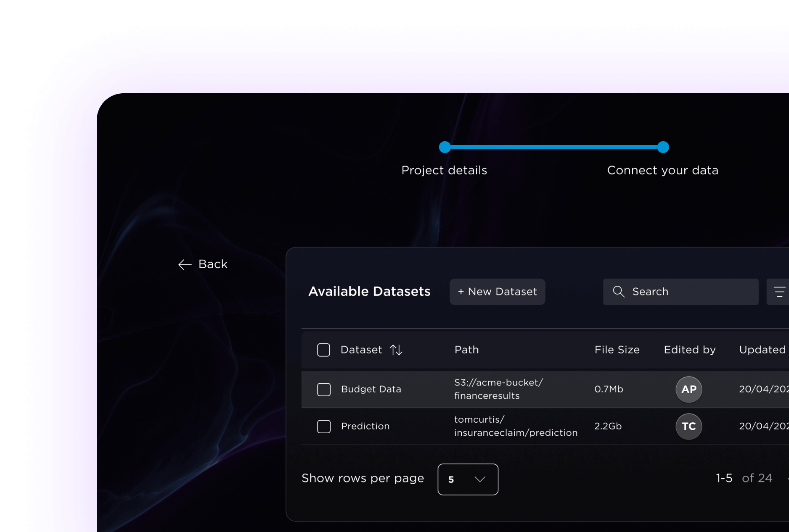Go Back to the previous page
Viewport: 789px width, 532px height.
pyautogui.click(x=213, y=264)
